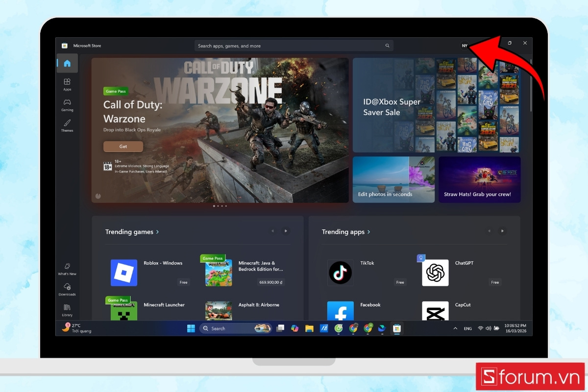588x392 pixels.
Task: Open the Minecraft: Java & Bedrock Edition title text
Action: (261, 266)
